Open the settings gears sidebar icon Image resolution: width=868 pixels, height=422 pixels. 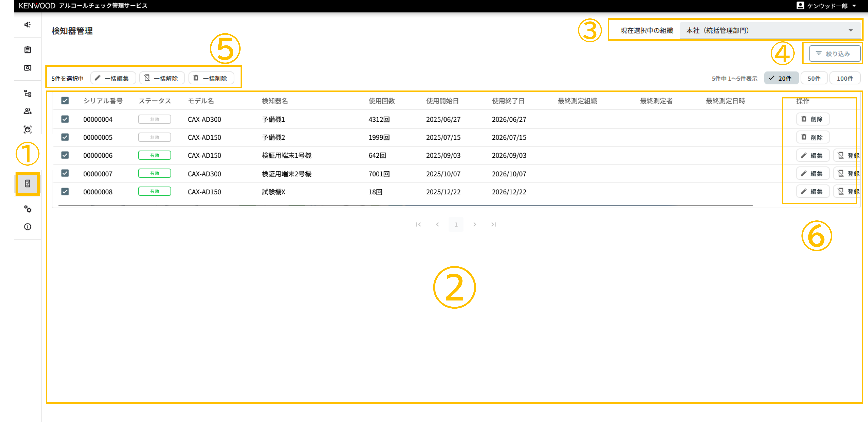click(x=28, y=209)
